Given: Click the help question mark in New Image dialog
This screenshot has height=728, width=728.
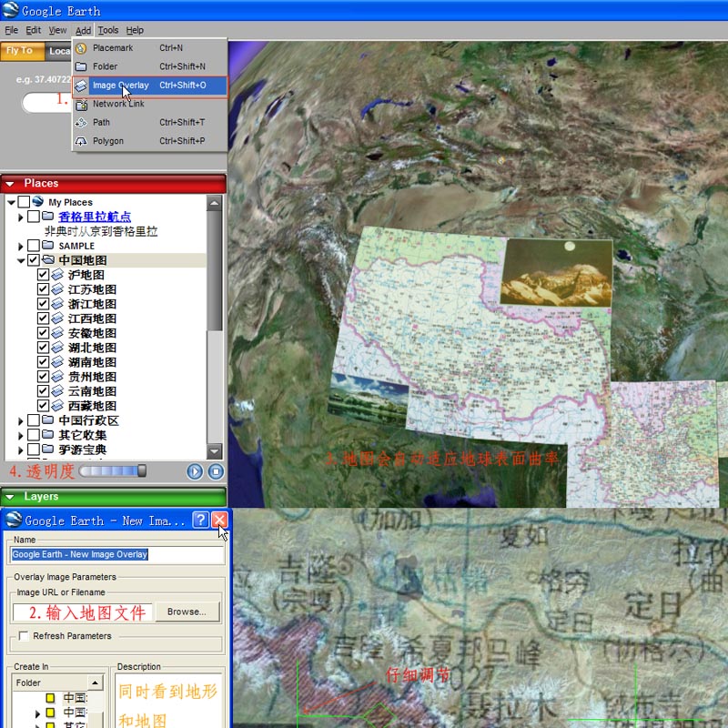Looking at the screenshot, I should tap(200, 520).
